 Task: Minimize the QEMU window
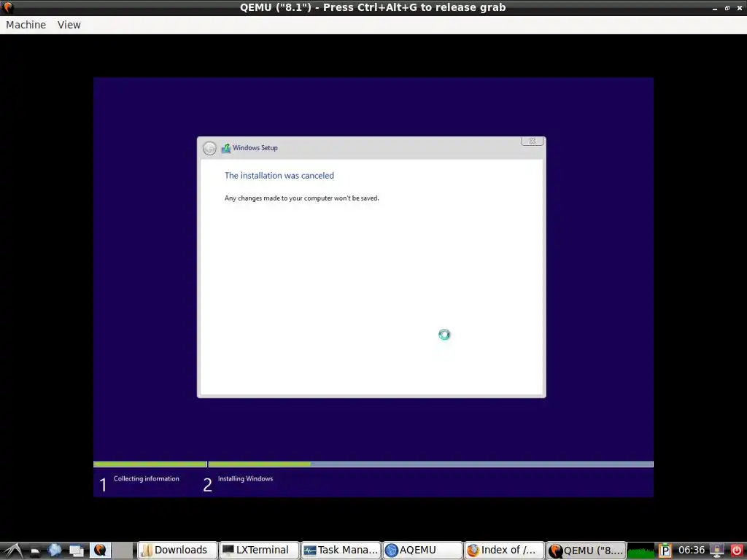pyautogui.click(x=715, y=8)
